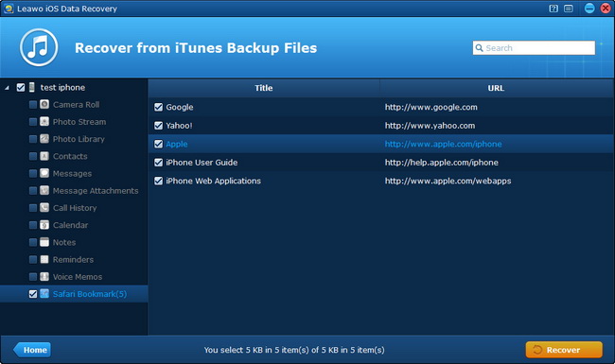Select the Reminders tree item
The height and width of the screenshot is (364, 615).
74,260
